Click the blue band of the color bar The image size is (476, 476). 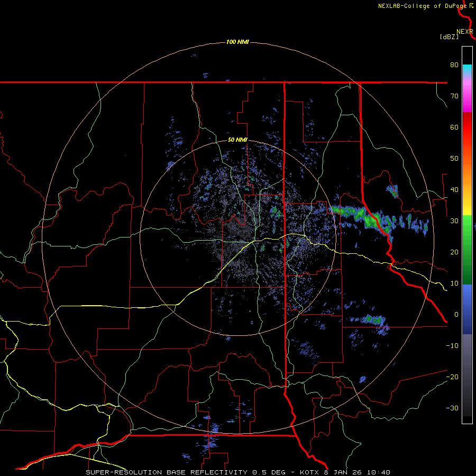(467, 309)
